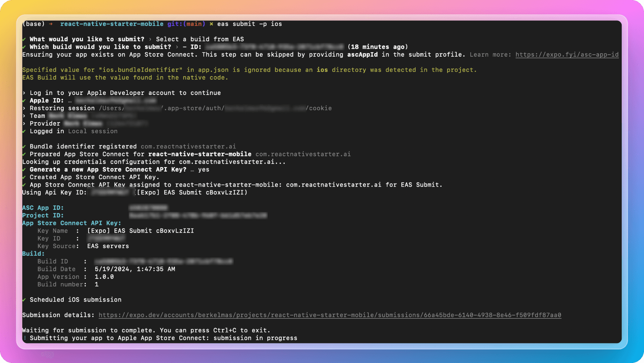
Task: Open the Submission details expo.dev URL
Action: (330, 315)
